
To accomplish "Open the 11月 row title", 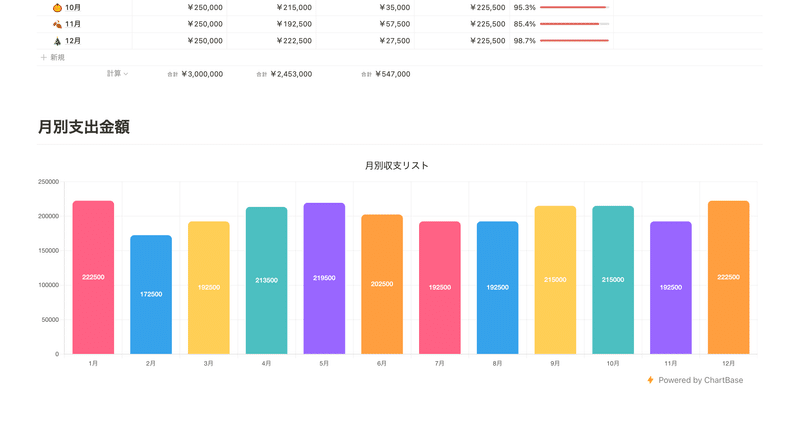I will tap(73, 24).
